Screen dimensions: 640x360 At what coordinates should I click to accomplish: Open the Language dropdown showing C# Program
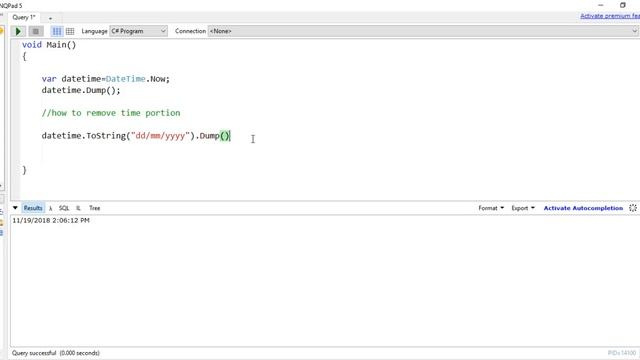click(x=138, y=31)
